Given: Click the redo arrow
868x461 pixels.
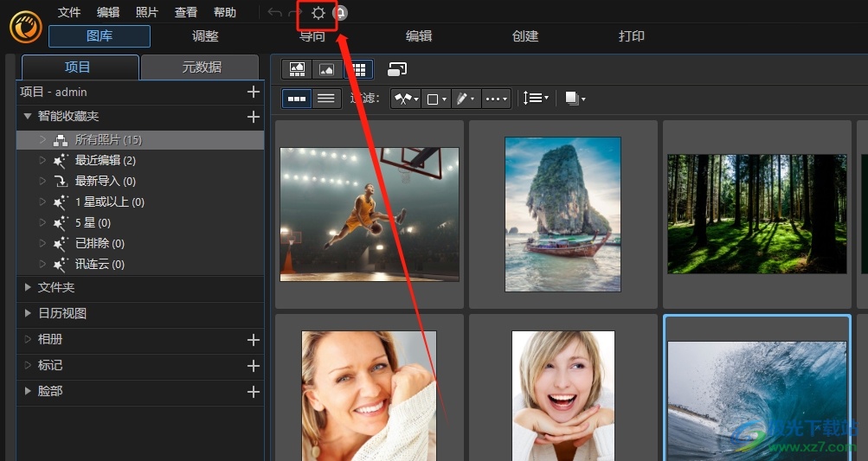Looking at the screenshot, I should tap(295, 13).
